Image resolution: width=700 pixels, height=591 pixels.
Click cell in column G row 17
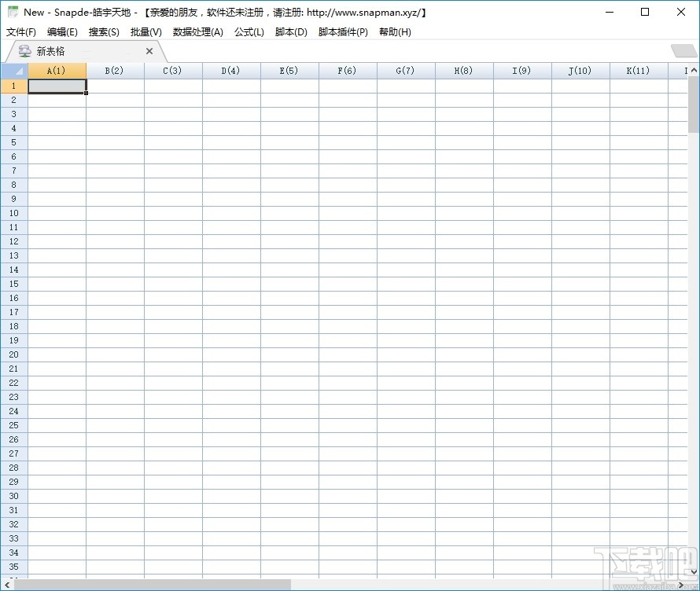click(407, 312)
